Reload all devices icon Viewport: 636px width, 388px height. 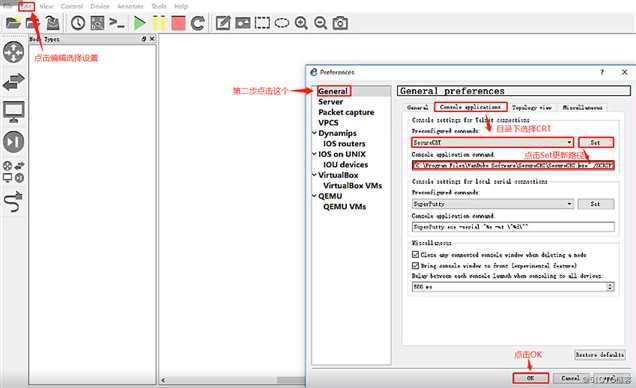point(198,23)
